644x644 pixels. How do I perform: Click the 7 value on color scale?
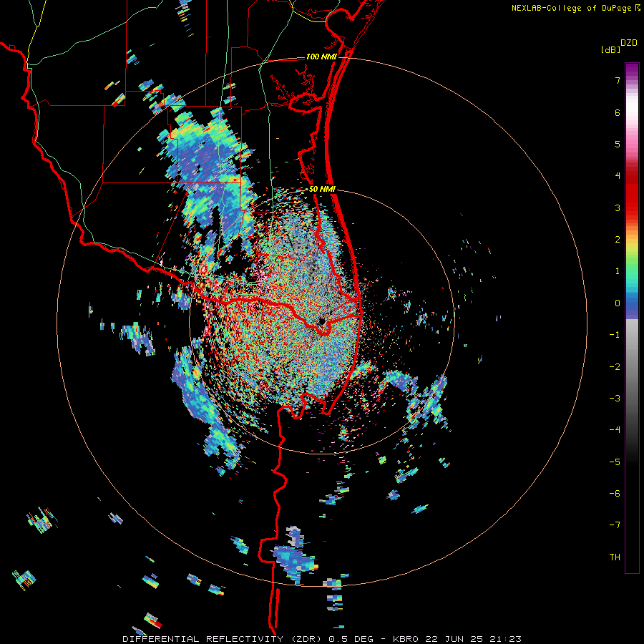(x=618, y=80)
